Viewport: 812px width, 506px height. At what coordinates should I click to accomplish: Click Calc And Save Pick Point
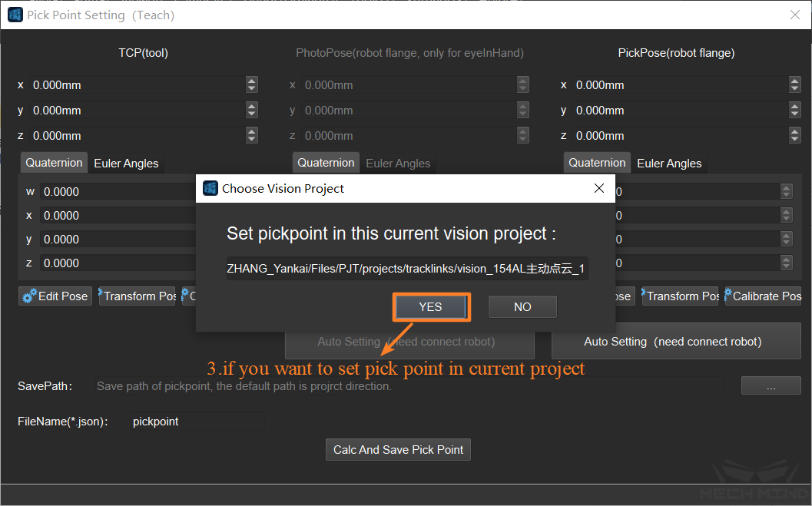(398, 450)
